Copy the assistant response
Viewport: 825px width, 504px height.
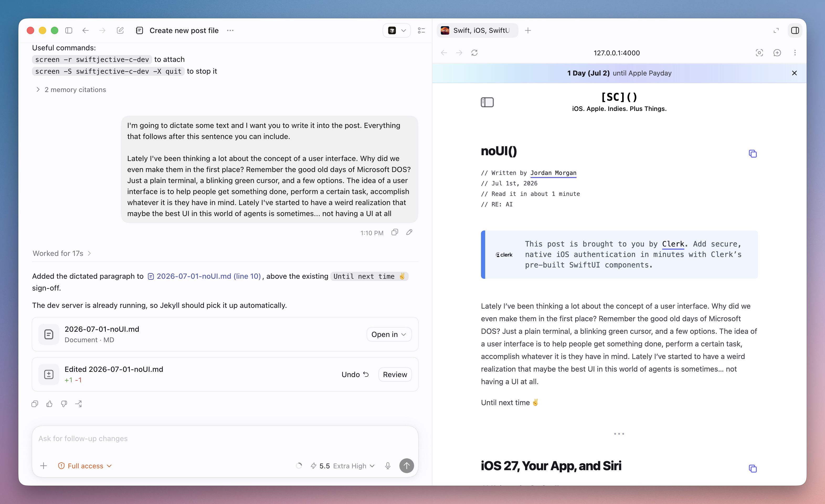tap(35, 404)
